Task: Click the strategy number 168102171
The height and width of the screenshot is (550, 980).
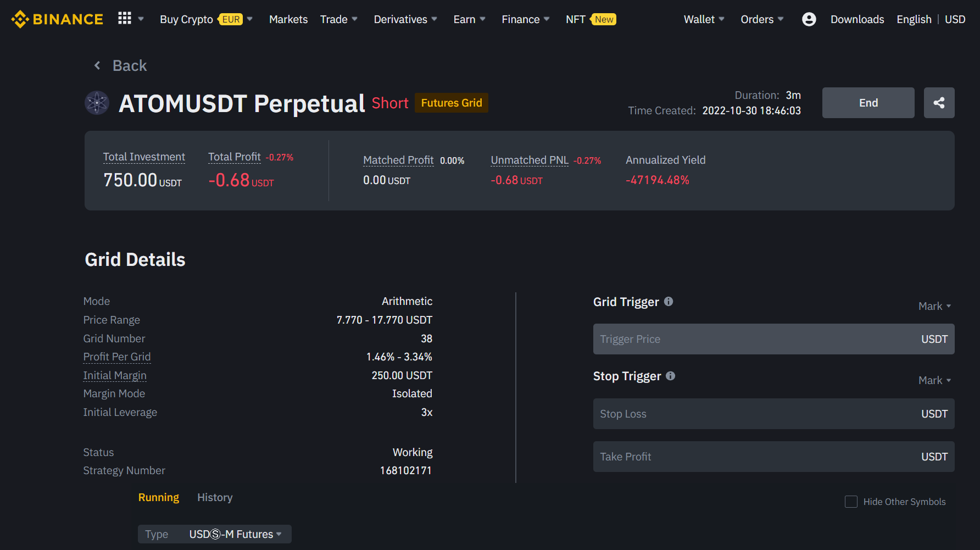Action: pos(406,470)
